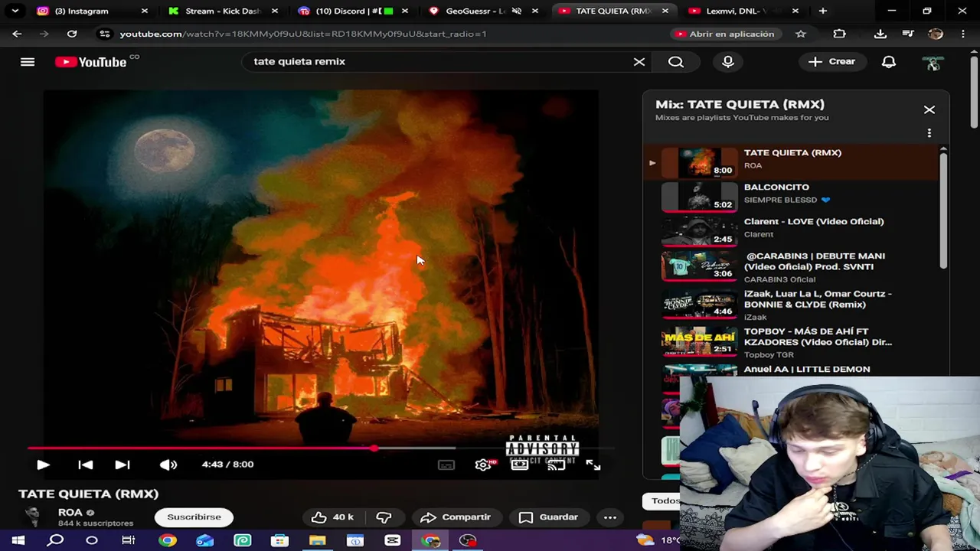
Task: Mute the GeoGuessr tab audio
Action: tap(517, 11)
